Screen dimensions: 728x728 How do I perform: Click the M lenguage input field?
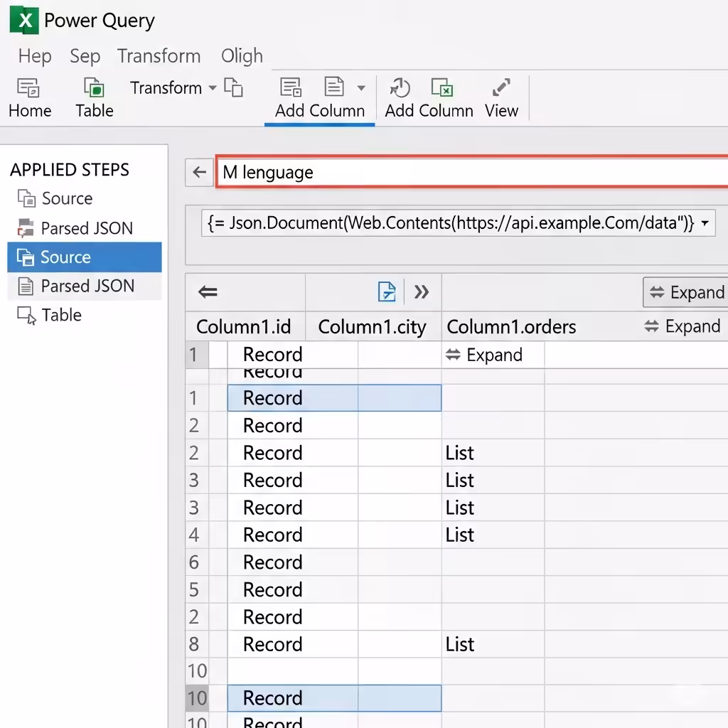[x=472, y=172]
